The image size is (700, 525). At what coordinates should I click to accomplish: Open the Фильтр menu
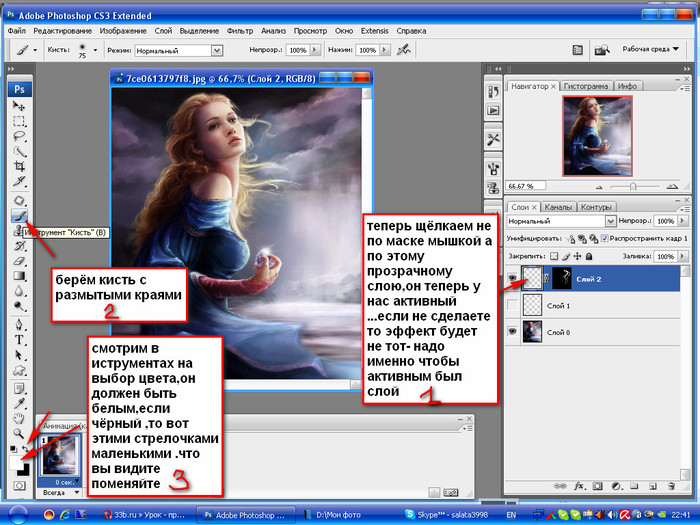click(240, 31)
